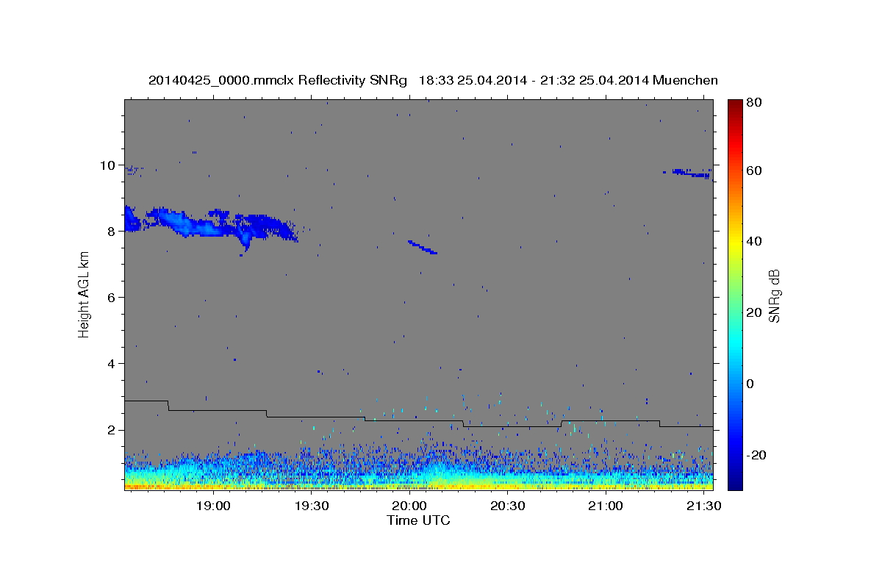882x588 pixels.
Task: Click the 20:00 time tick label
Action: pos(409,506)
